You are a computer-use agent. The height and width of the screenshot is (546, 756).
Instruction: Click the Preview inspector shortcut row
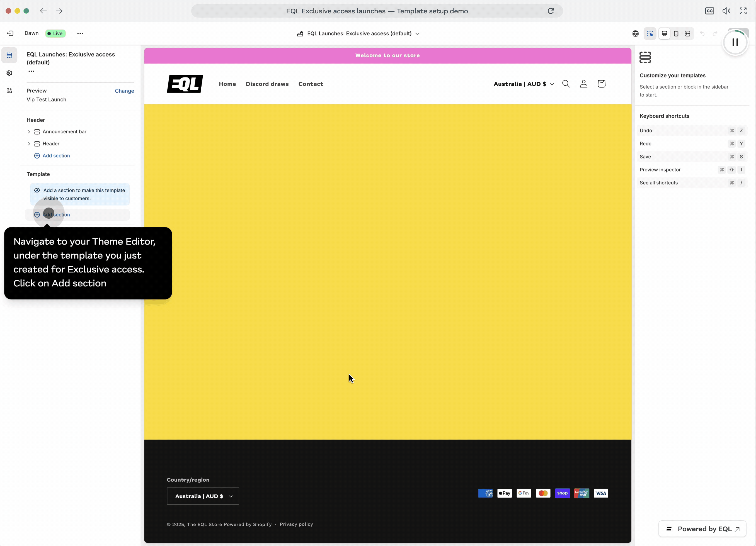[692, 170]
